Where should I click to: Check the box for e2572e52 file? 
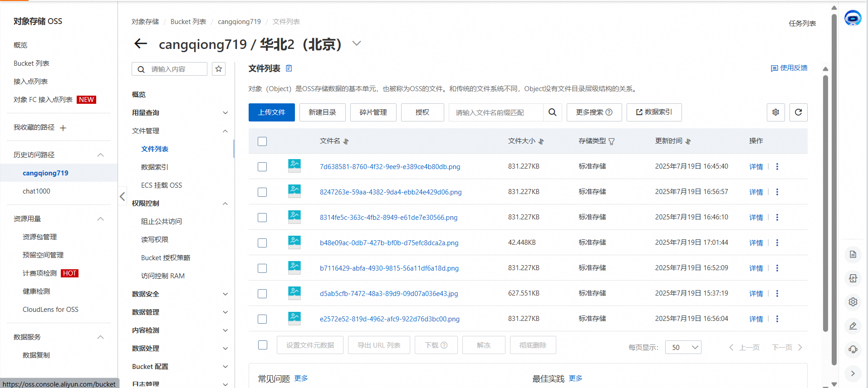pyautogui.click(x=262, y=319)
